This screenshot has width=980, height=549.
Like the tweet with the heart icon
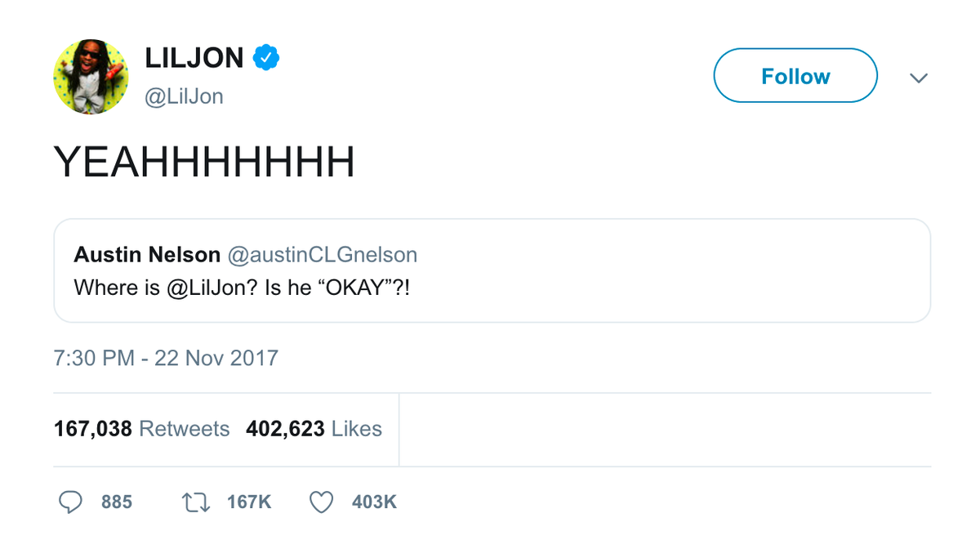tap(322, 501)
